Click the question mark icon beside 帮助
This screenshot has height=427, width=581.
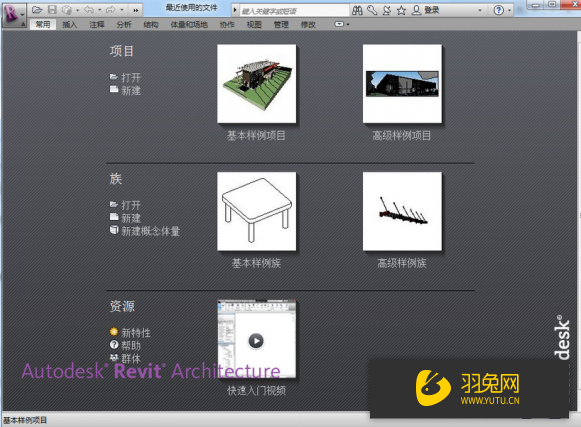pos(114,345)
